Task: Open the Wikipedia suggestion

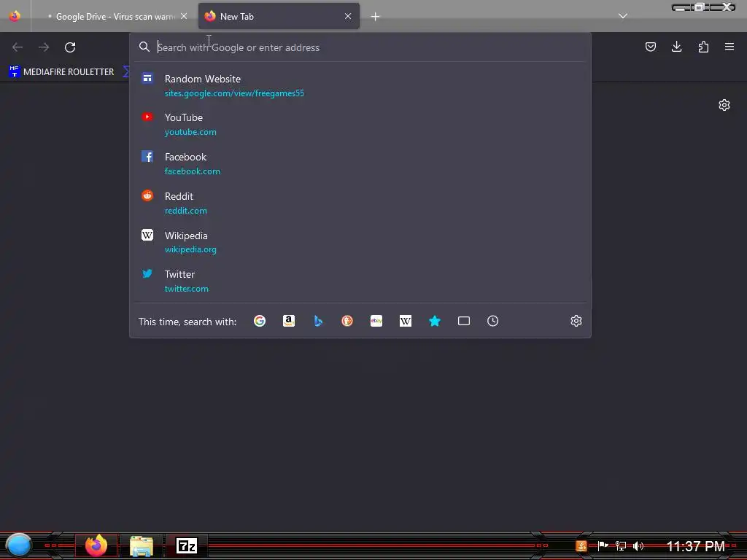Action: tap(360, 242)
